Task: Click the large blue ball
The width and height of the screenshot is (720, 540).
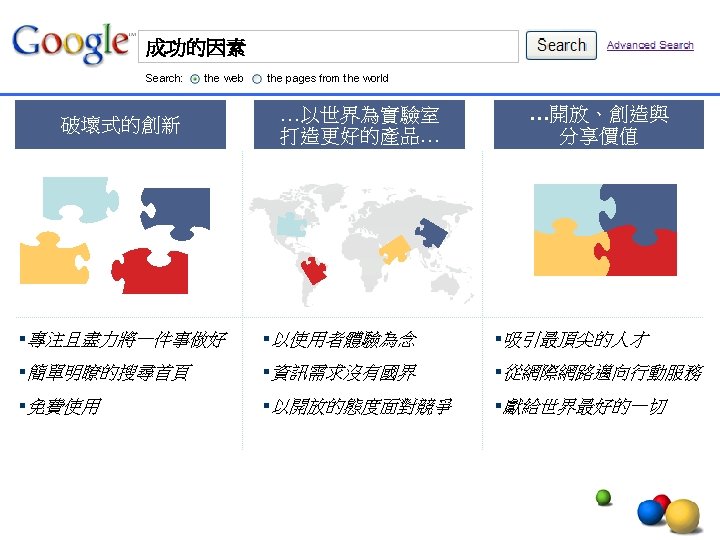Action: tap(650, 513)
